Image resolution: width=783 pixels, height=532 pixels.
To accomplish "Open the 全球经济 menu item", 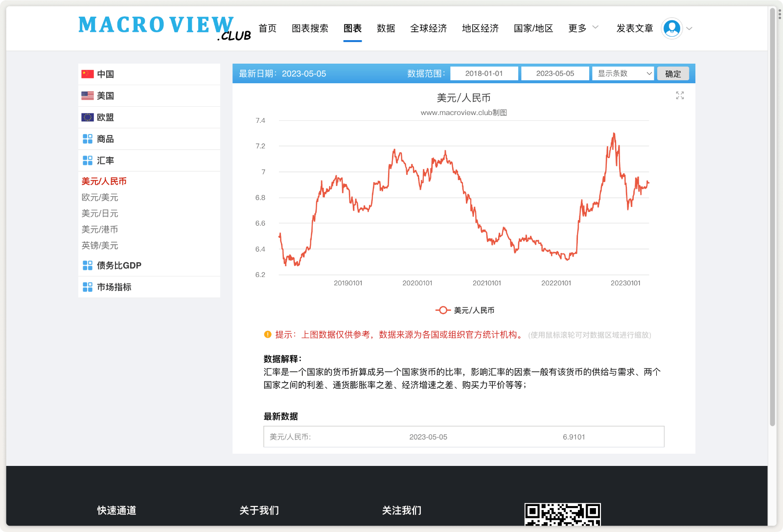I will [428, 28].
